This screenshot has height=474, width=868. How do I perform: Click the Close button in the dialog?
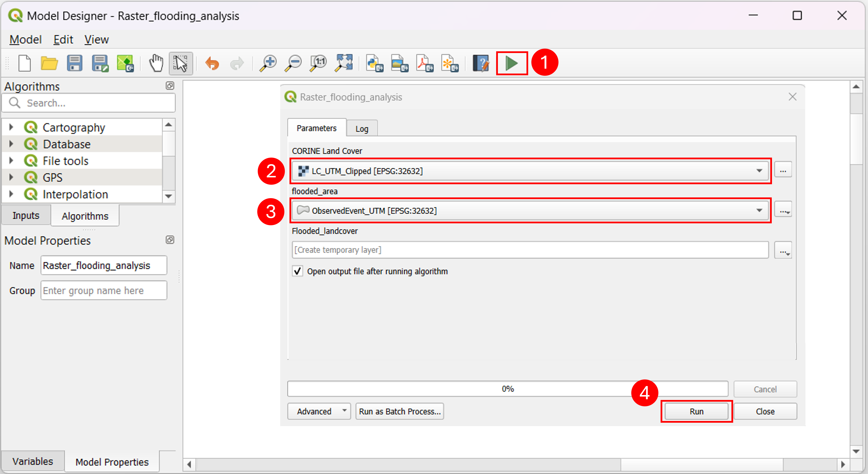(765, 411)
